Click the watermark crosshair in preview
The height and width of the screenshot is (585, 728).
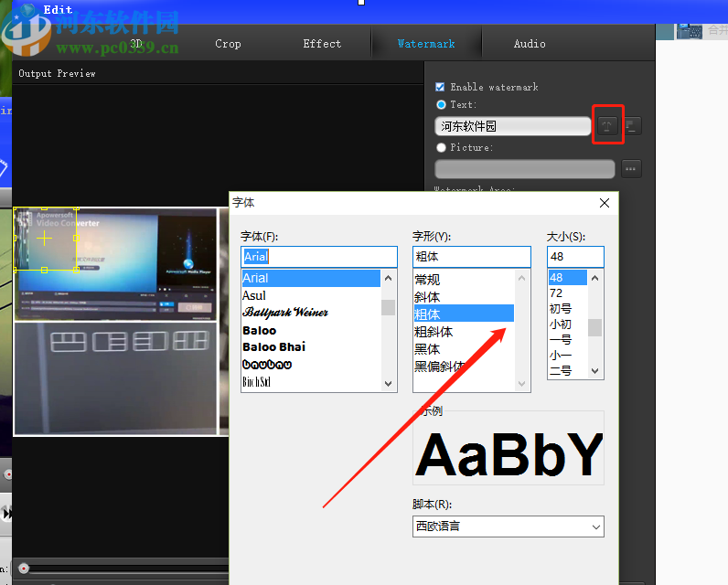point(45,239)
